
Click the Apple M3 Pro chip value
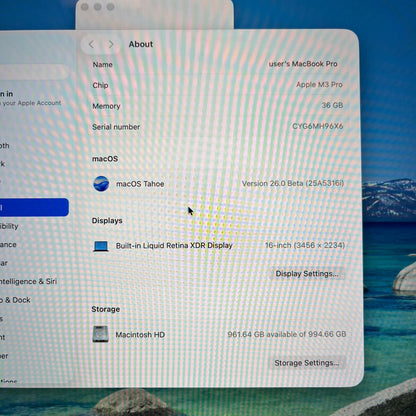(319, 85)
